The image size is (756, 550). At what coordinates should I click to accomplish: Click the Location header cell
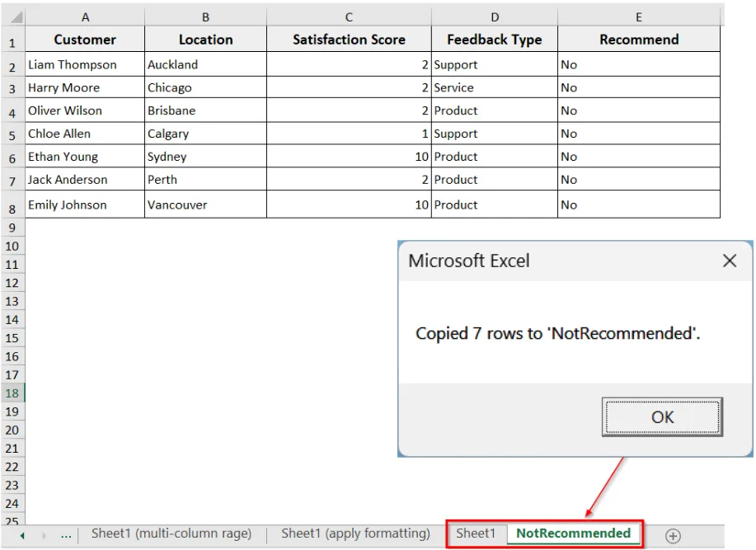click(205, 39)
